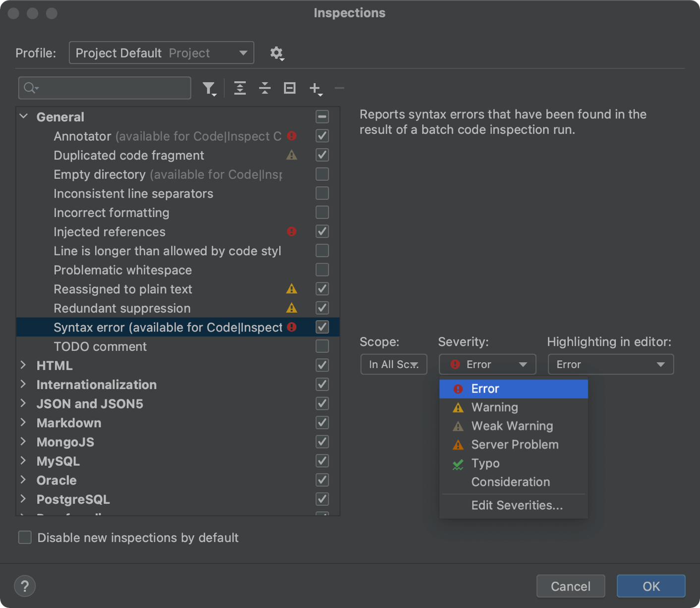Expand the Markdown inspections group
The height and width of the screenshot is (608, 700).
point(23,423)
